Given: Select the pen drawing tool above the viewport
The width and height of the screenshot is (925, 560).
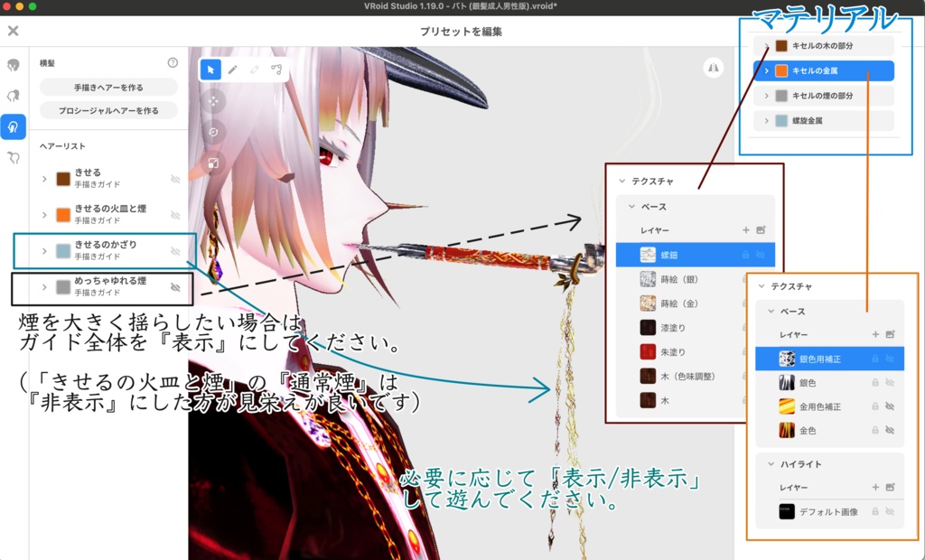Looking at the screenshot, I should point(232,70).
